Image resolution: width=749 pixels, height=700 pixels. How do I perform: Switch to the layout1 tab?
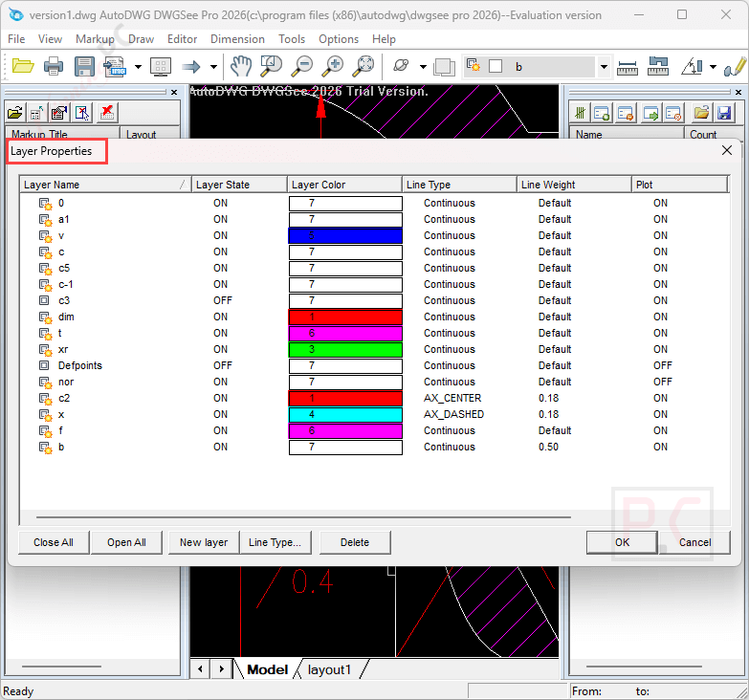[x=329, y=670]
